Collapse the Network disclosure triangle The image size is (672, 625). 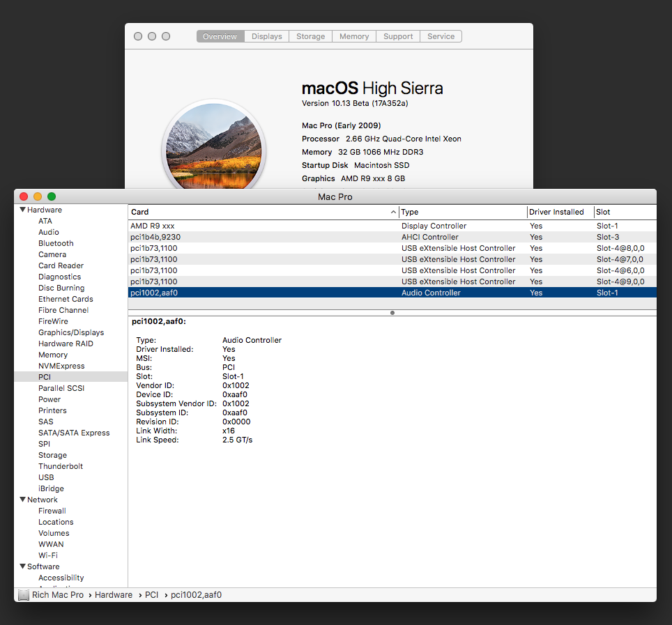click(23, 499)
